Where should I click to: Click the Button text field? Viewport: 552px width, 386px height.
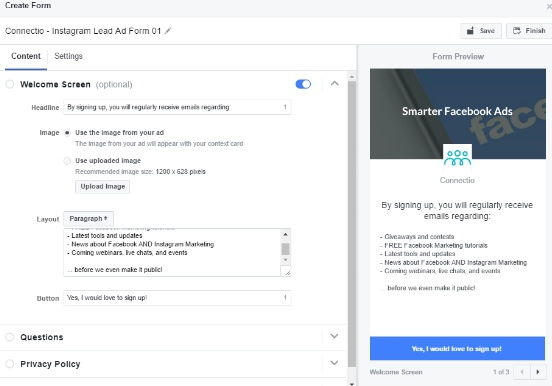coord(177,298)
